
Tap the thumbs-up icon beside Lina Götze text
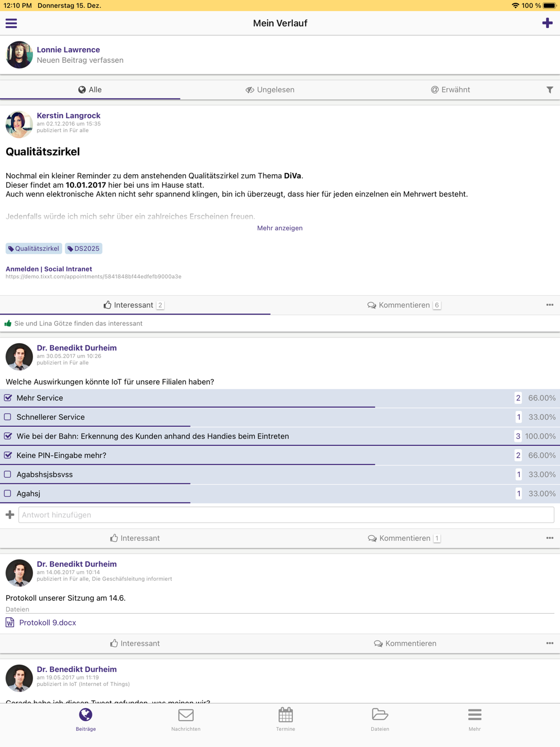[8, 324]
